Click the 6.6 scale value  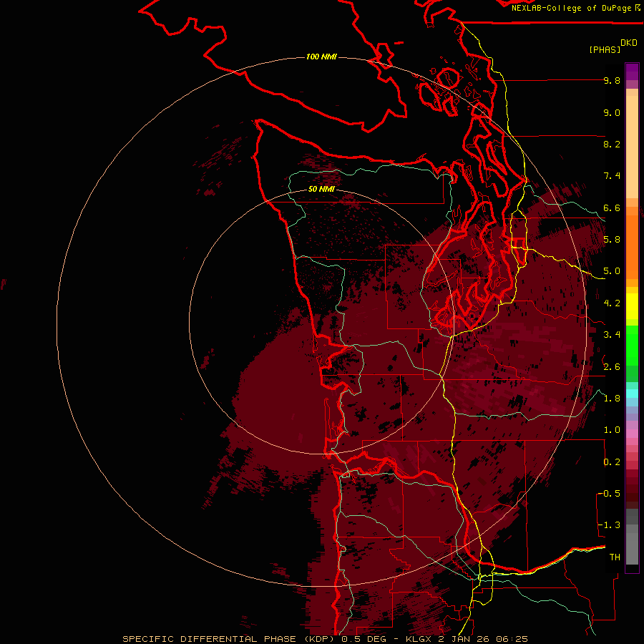click(612, 208)
